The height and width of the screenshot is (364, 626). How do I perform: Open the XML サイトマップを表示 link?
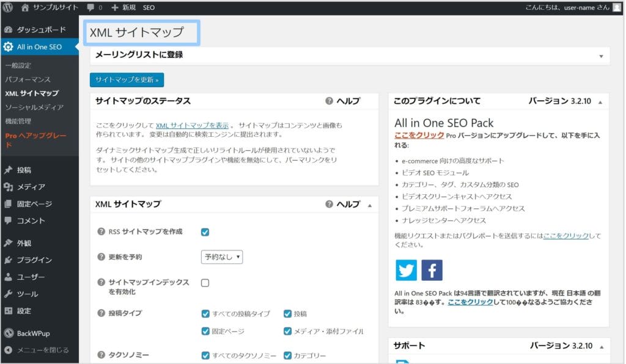pos(192,125)
